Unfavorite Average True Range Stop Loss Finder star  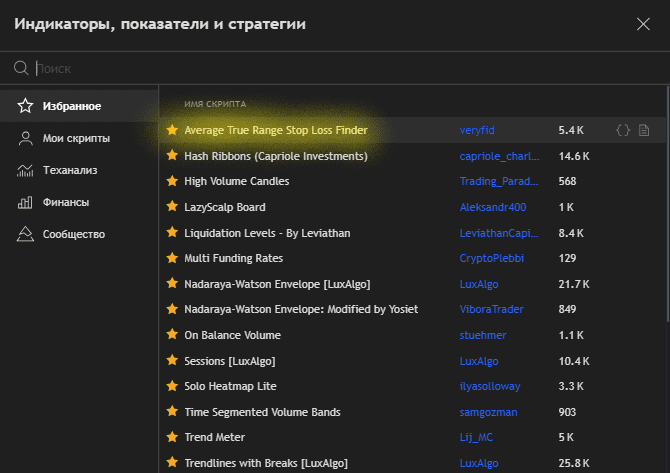(x=172, y=130)
